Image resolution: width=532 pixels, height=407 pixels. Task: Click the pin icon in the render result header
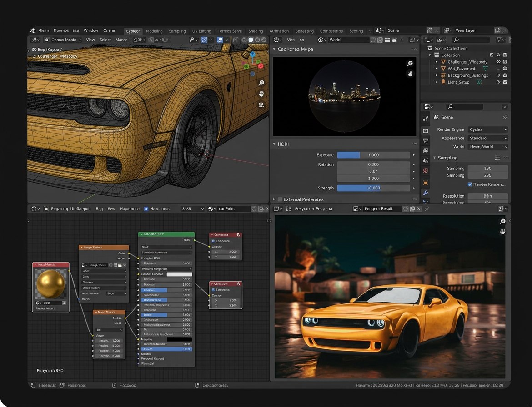(427, 209)
